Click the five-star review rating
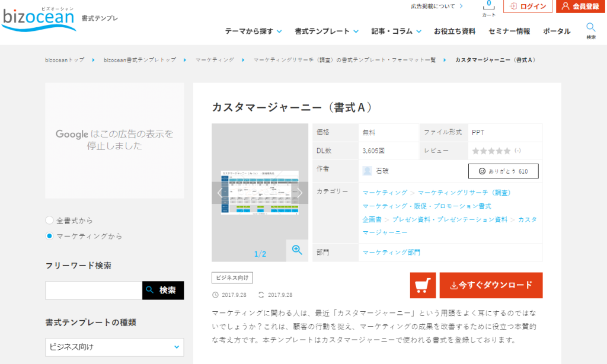Image resolution: width=607 pixels, height=364 pixels. click(x=491, y=151)
